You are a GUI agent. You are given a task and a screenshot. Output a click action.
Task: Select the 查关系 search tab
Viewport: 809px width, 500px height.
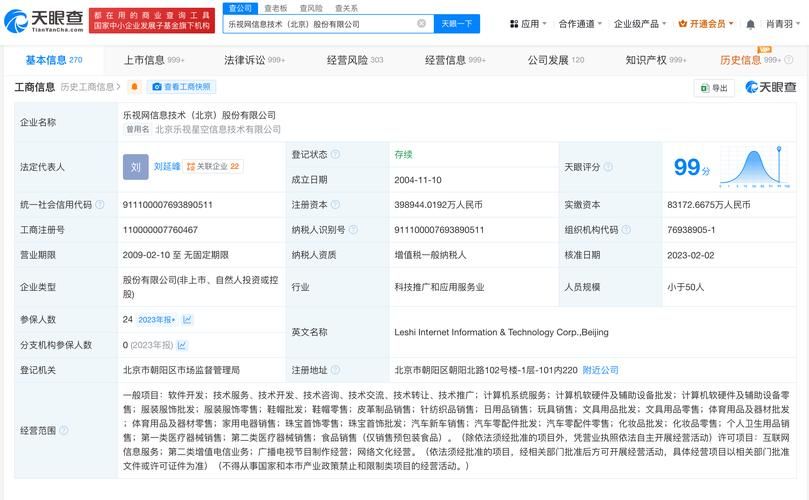pos(346,8)
